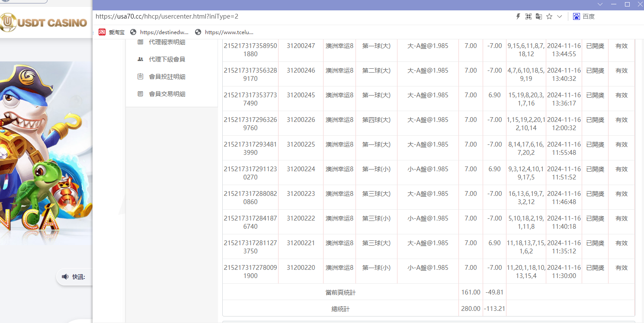
Task: Click the Taobao 淘 icon on the bookmarks bar
Action: 102,32
